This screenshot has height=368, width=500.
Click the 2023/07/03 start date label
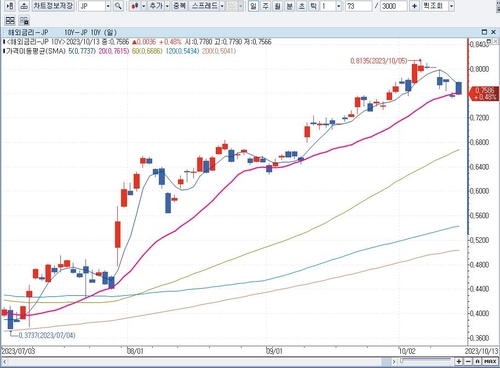click(x=18, y=351)
